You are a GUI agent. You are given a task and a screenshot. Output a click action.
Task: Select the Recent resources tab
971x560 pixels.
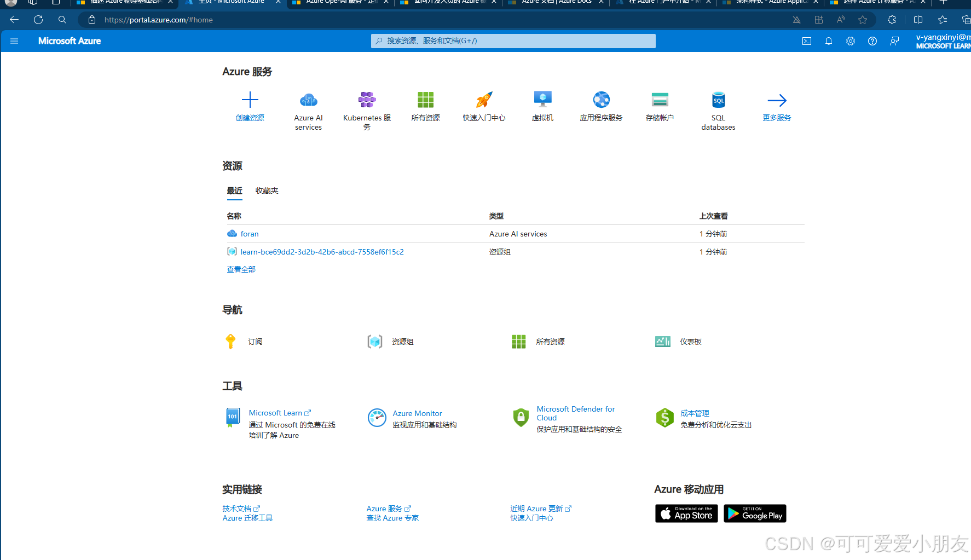(x=235, y=190)
